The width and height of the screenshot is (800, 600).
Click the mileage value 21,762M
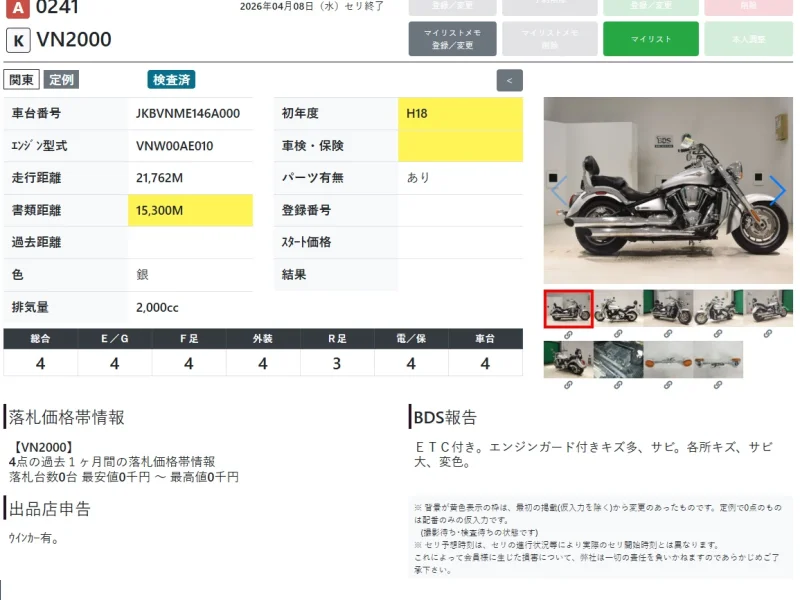click(x=159, y=178)
